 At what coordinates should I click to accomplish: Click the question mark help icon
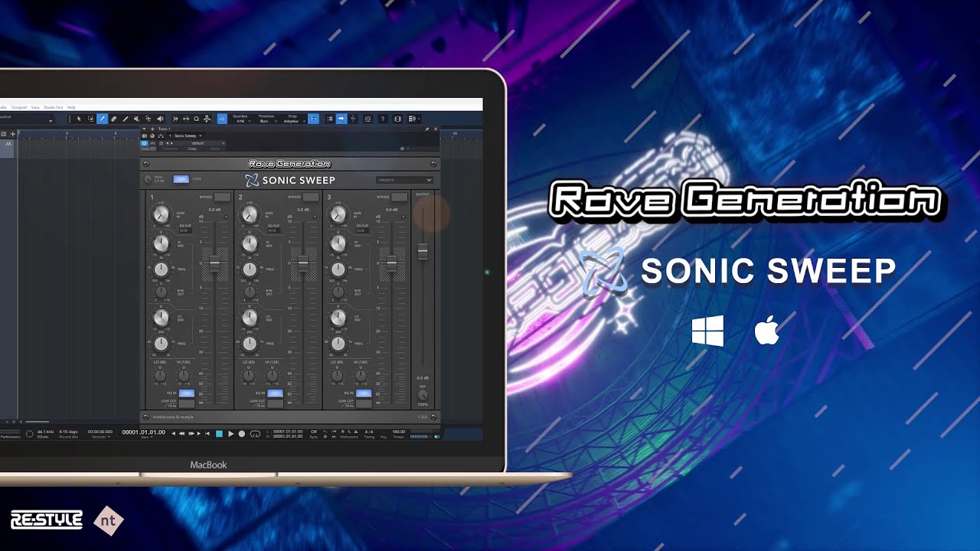[x=383, y=119]
